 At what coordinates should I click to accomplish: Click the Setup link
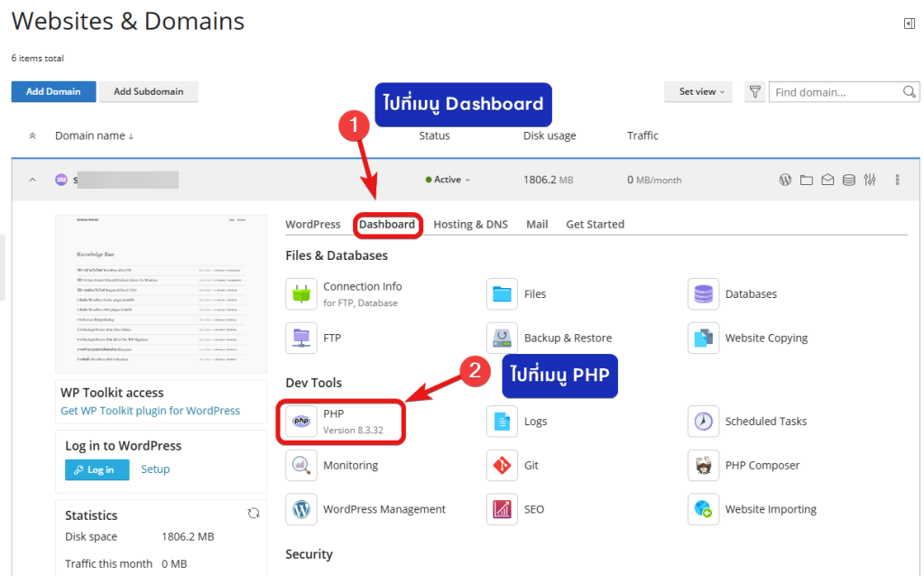(155, 469)
